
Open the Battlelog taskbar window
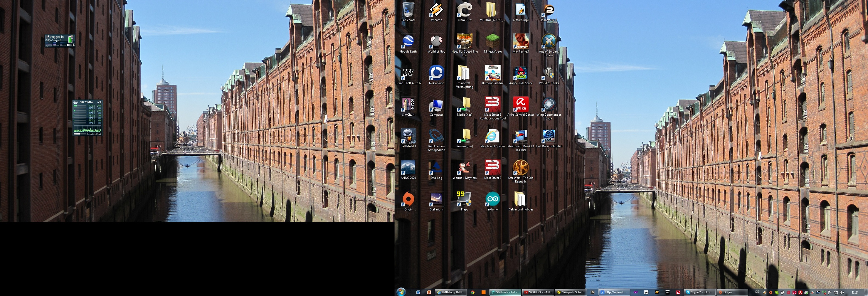pyautogui.click(x=450, y=292)
